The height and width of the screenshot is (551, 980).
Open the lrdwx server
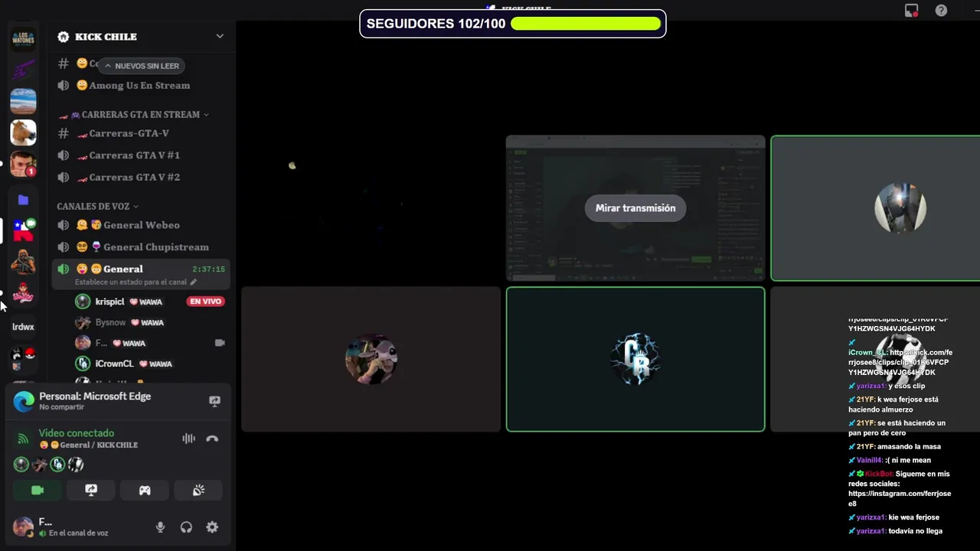23,327
